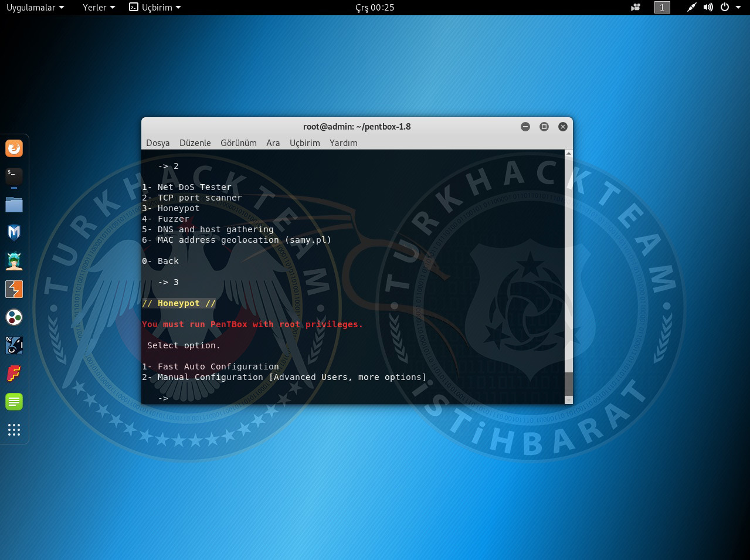Show all applications grid icon
The width and height of the screenshot is (750, 560).
coord(14,430)
